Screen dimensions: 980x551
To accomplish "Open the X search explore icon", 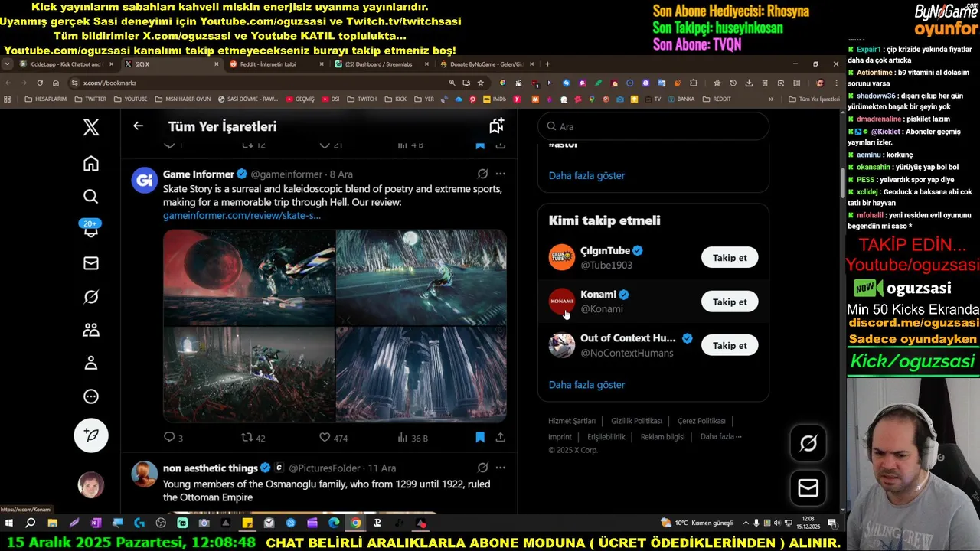I will coord(91,197).
